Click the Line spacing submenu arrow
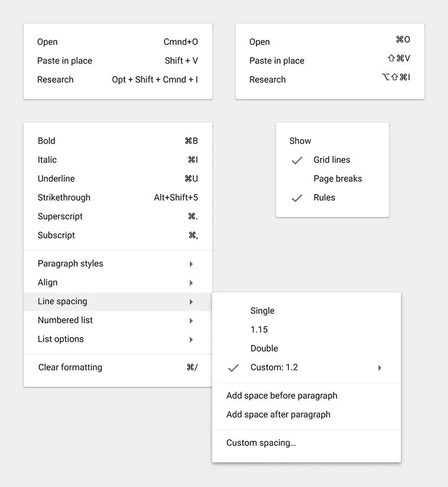Image resolution: width=448 pixels, height=487 pixels. (x=191, y=302)
